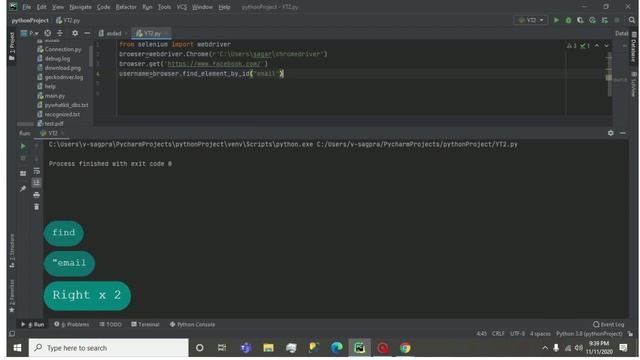Open the Refactor menu
This screenshot has height=360, width=640.
(x=126, y=7)
